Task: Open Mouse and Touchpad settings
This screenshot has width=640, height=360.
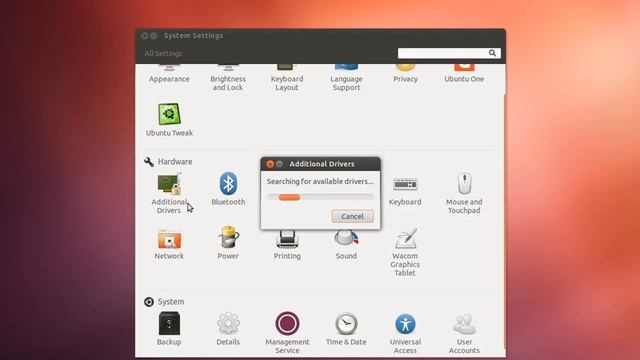Action: pyautogui.click(x=464, y=193)
